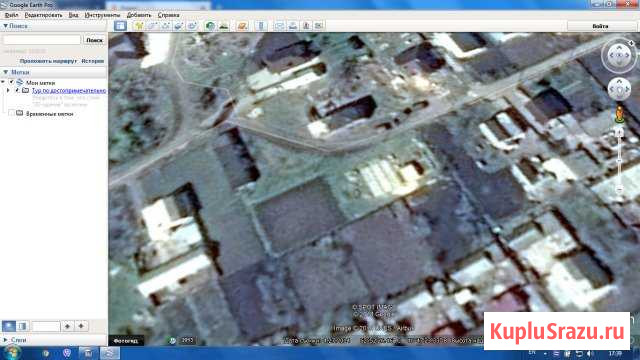Toggle the 'Временные метки' checkbox
Image resolution: width=640 pixels, height=360 pixels.
11,113
